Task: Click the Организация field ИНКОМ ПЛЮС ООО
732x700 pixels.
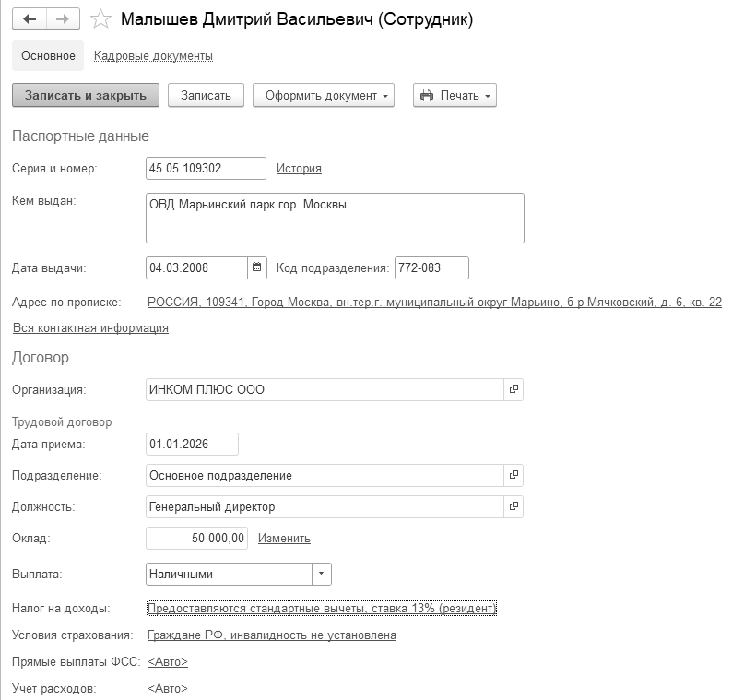Action: 325,389
